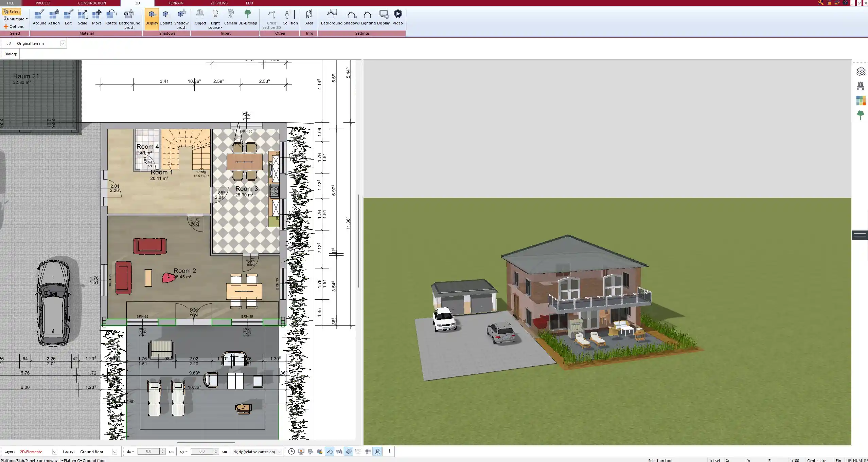Select the Shadow brush tool

[181, 18]
